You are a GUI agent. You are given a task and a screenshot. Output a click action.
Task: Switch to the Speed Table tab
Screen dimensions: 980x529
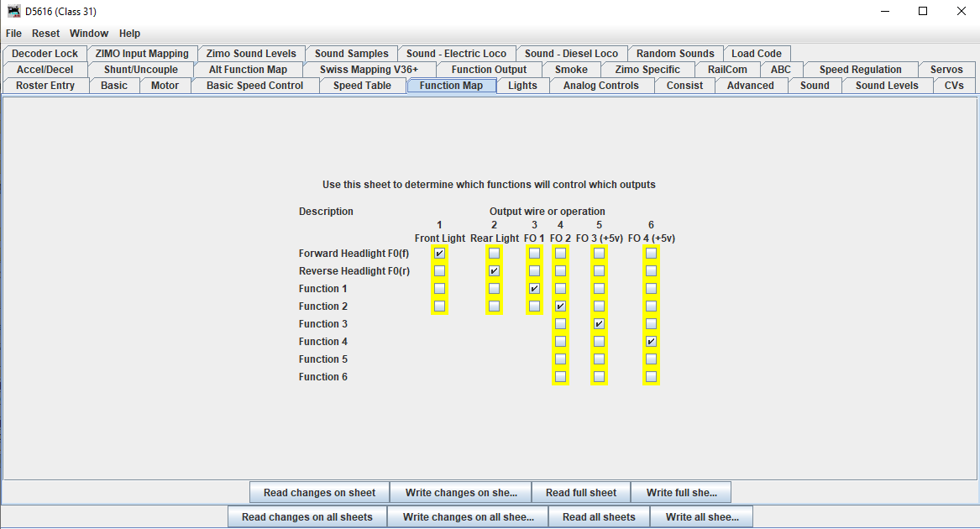pos(362,85)
